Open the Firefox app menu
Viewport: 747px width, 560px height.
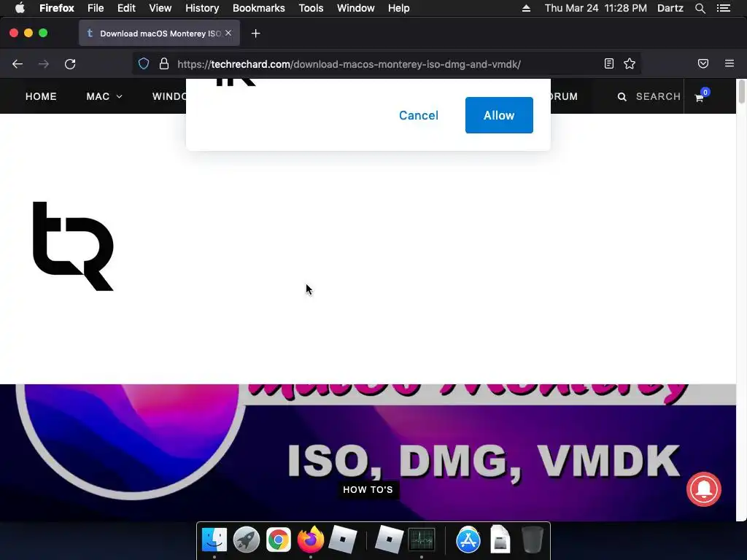[x=57, y=8]
